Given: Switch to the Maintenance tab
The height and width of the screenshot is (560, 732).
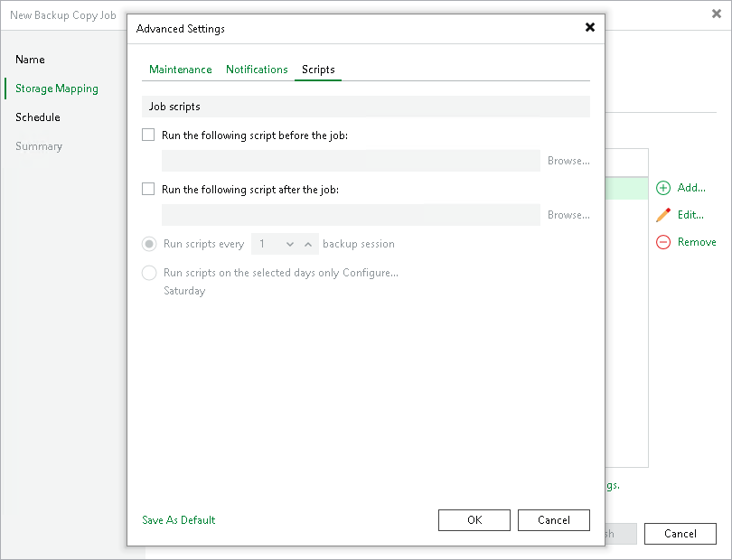Looking at the screenshot, I should [180, 70].
